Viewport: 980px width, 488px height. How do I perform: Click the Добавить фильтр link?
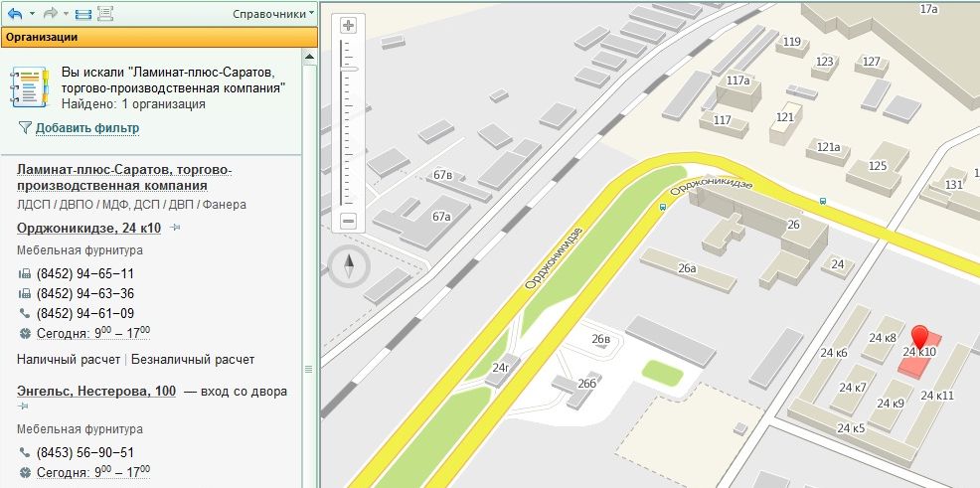click(x=86, y=128)
